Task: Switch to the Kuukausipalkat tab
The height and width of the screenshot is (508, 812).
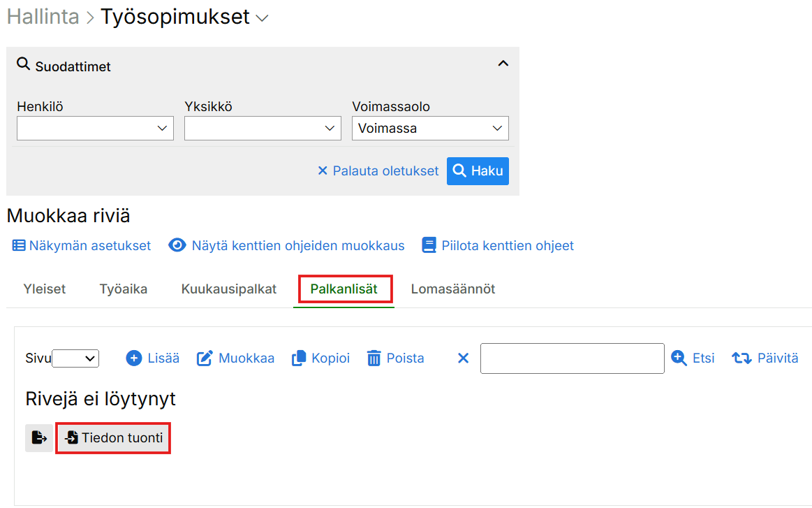Action: pos(229,289)
